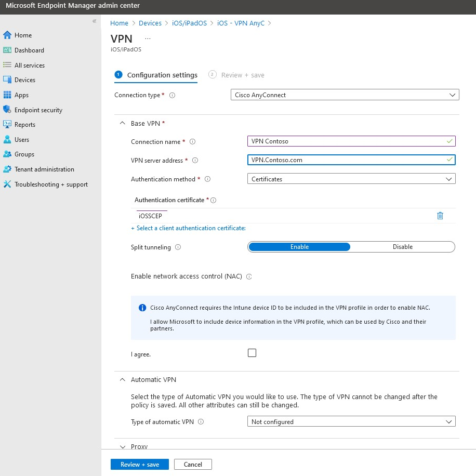Open the Reports section icon
This screenshot has width=476, height=476.
8,124
